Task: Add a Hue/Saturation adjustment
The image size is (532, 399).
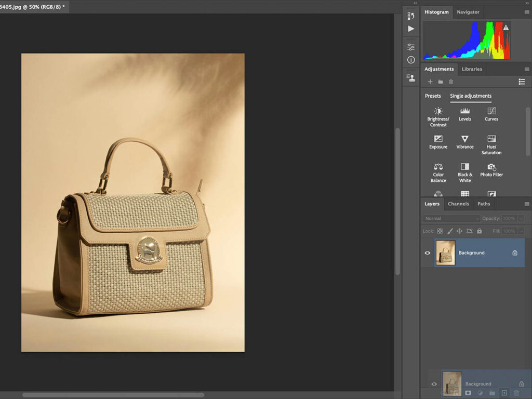Action: click(491, 145)
